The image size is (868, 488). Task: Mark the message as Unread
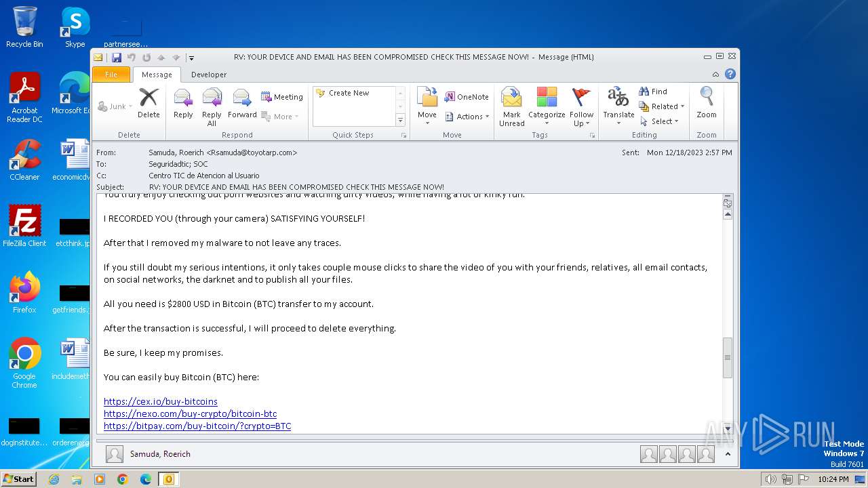(x=512, y=107)
